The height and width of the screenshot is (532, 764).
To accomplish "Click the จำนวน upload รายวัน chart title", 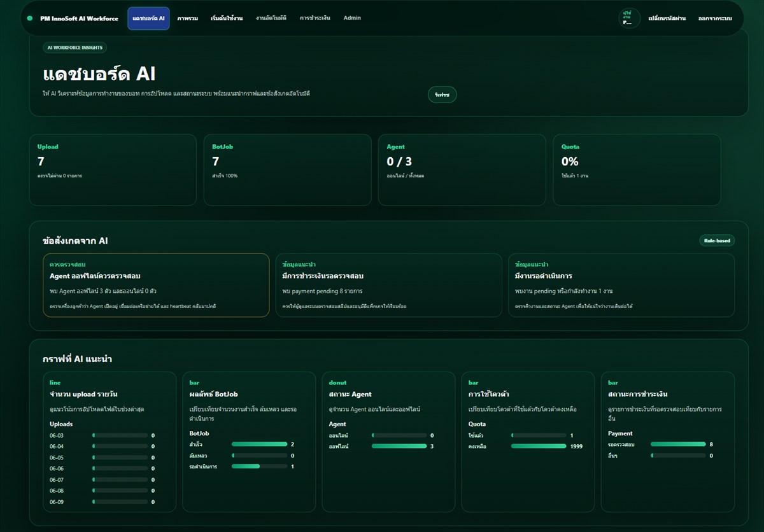I will (x=83, y=395).
